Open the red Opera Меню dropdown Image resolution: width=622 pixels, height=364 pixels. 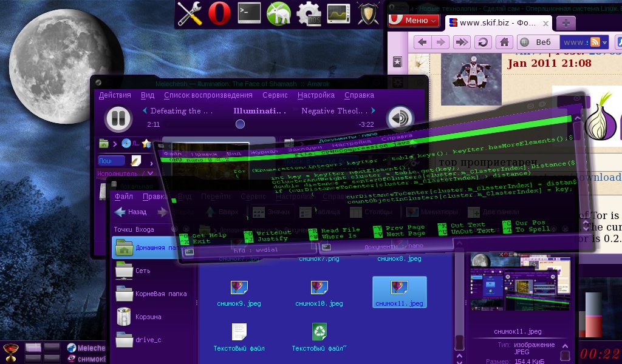click(414, 21)
